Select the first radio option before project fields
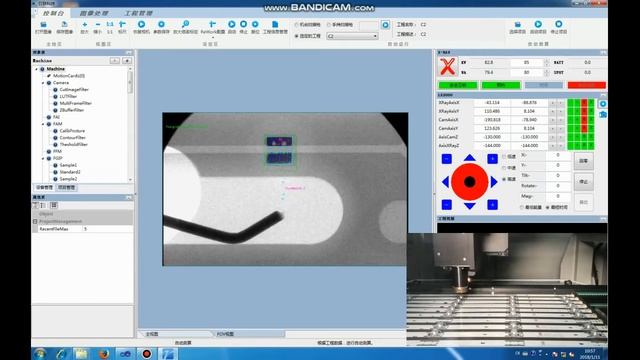The width and height of the screenshot is (640, 360). pos(297,25)
